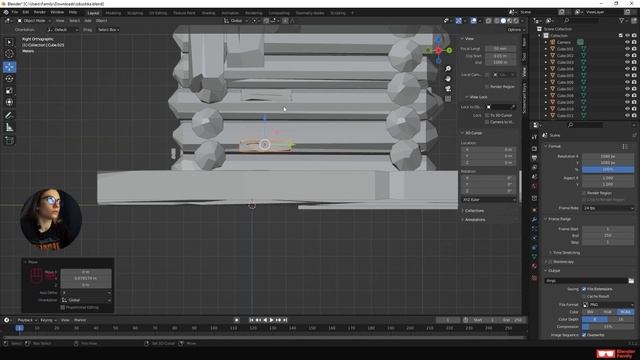Select the Annotate pencil tool
Screen dimensions: 640x360
point(9,116)
